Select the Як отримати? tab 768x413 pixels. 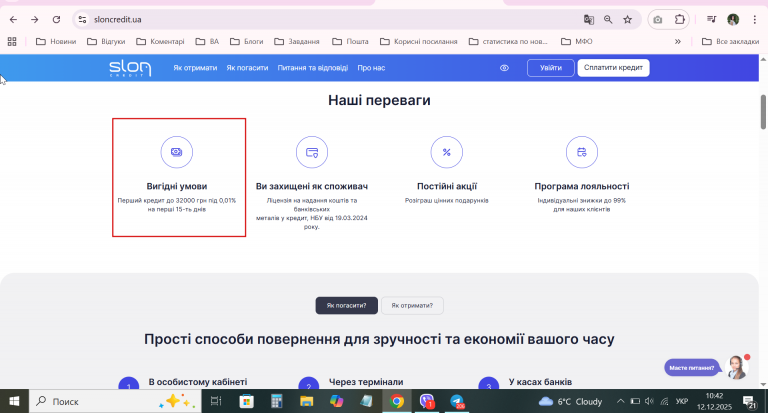[x=412, y=305]
